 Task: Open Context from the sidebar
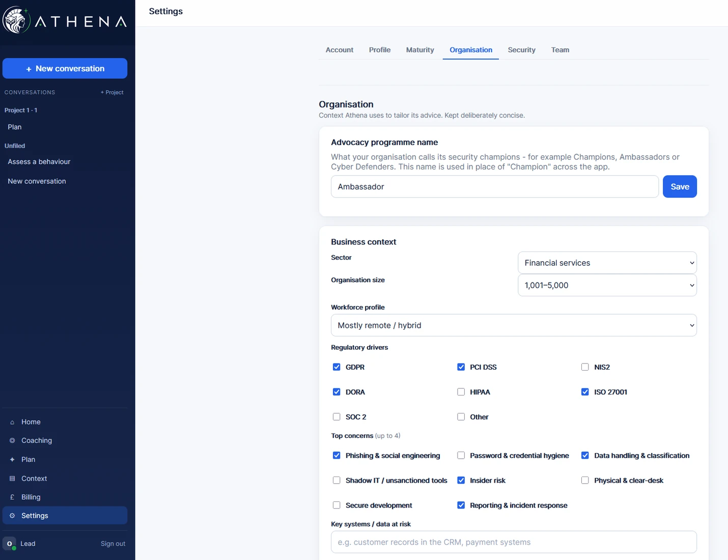[x=65, y=479]
